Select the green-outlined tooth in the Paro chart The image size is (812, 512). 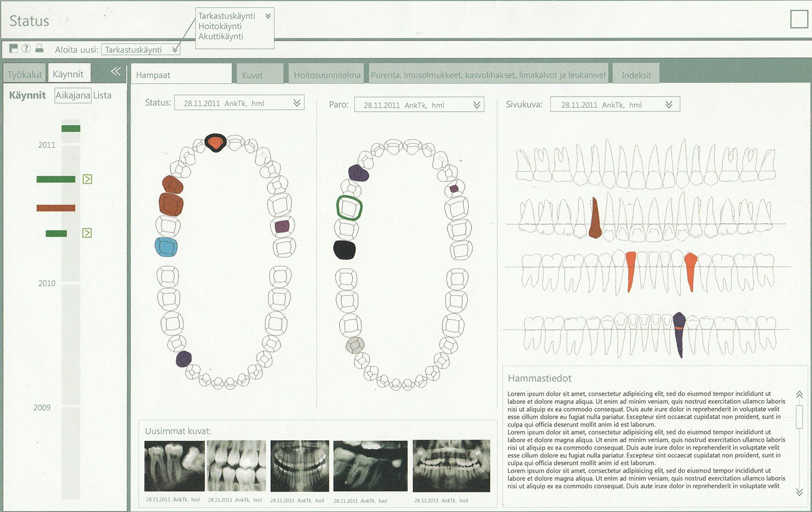coord(349,208)
